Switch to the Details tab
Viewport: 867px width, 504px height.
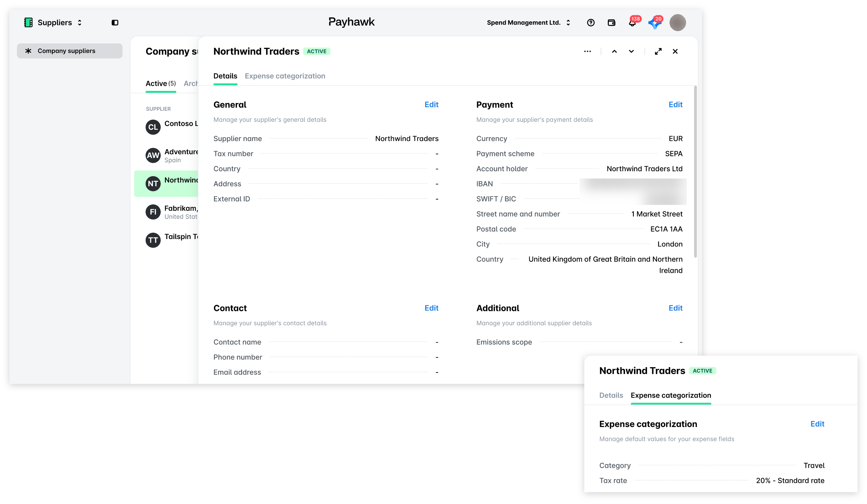click(x=225, y=76)
